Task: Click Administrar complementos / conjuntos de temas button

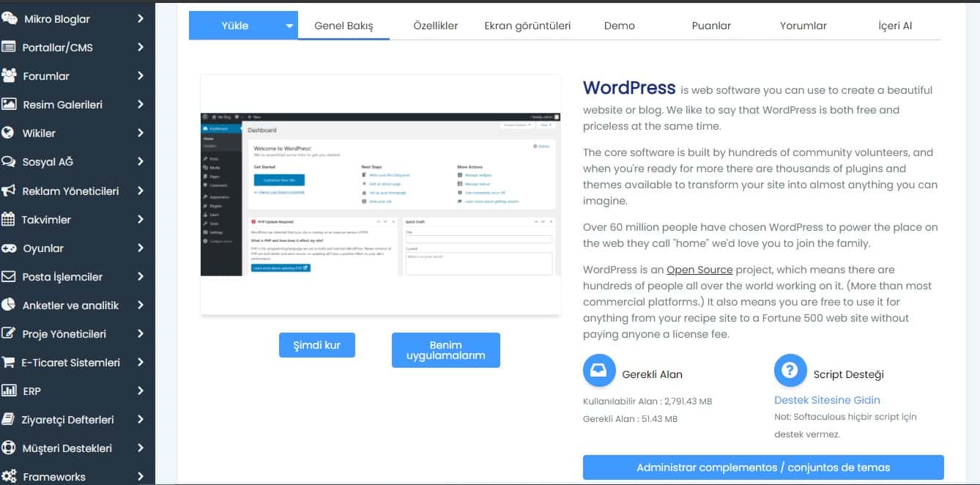Action: [763, 467]
